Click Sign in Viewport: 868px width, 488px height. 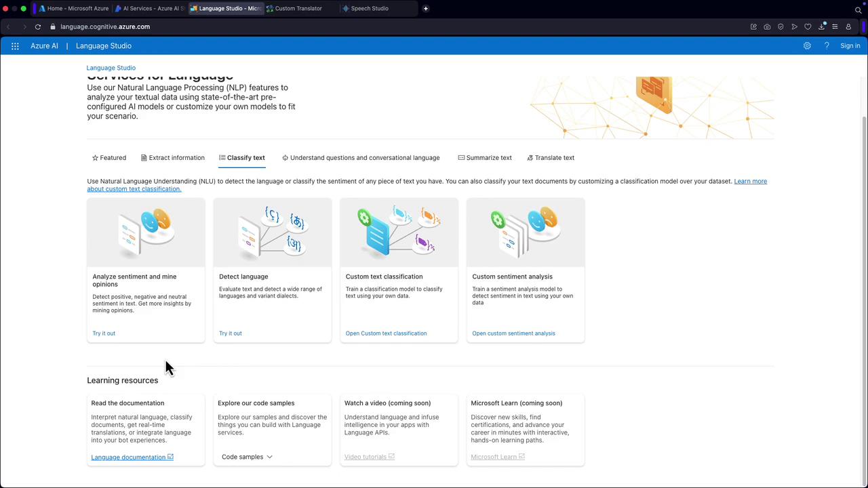point(850,46)
